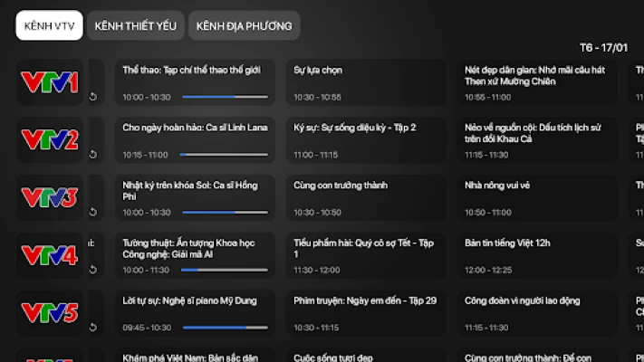Open the VTV5 channel logo
Screen dimensions: 644x362
point(49,314)
